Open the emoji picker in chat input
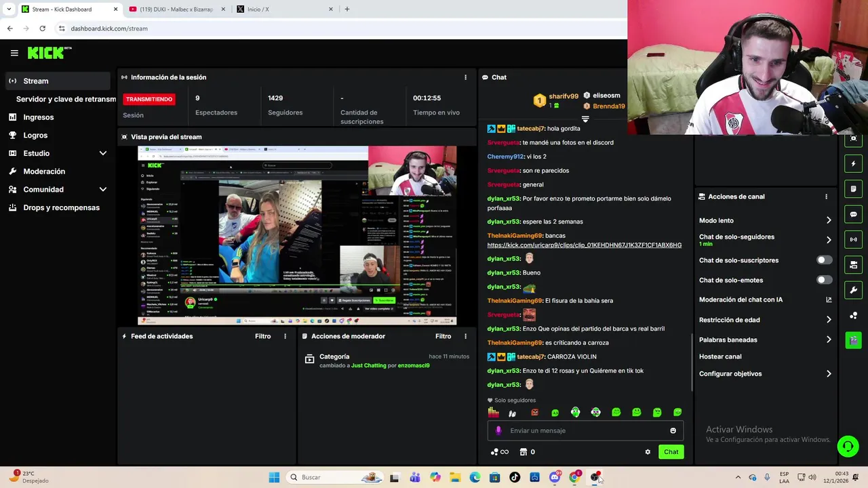The width and height of the screenshot is (868, 488). tap(673, 430)
